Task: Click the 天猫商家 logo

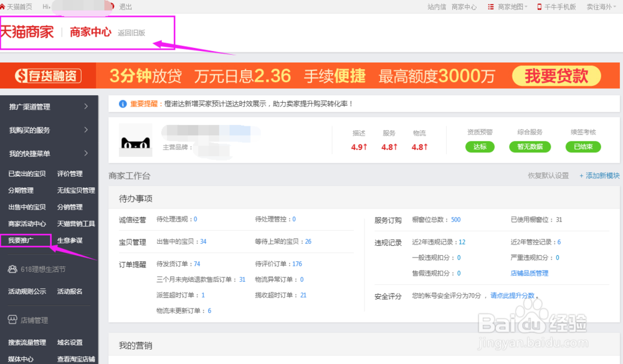Action: pos(27,32)
